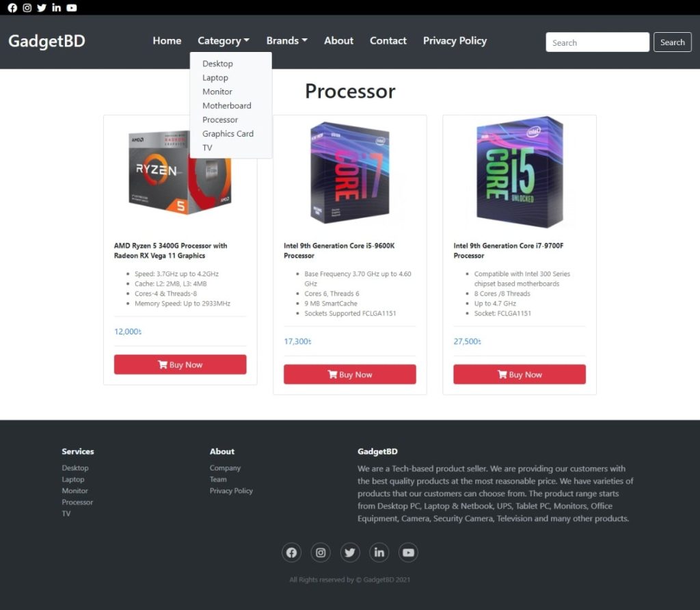Select Graphics Card from Category menu
Screen dimensions: 700x610
[228, 133]
